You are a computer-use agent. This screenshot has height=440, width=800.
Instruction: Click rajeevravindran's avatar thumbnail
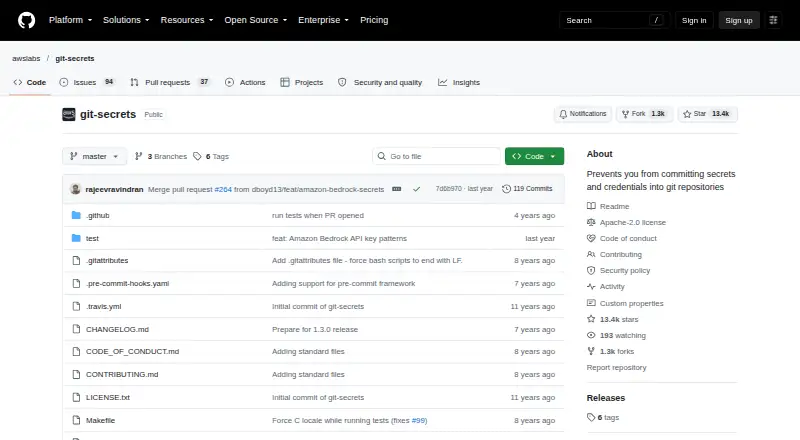[x=76, y=189]
